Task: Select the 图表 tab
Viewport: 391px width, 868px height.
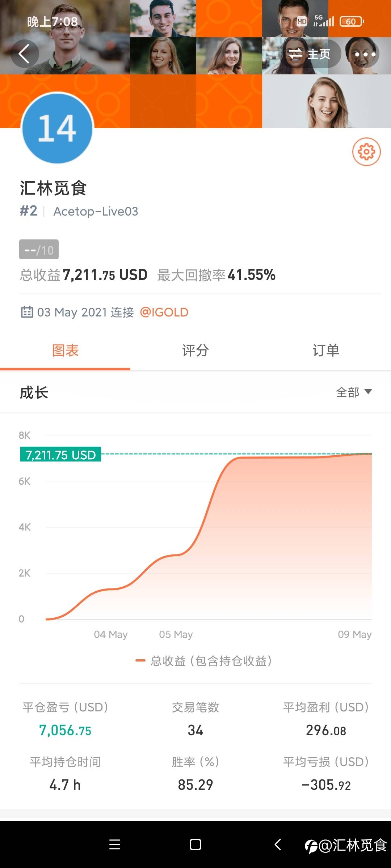Action: tap(65, 350)
